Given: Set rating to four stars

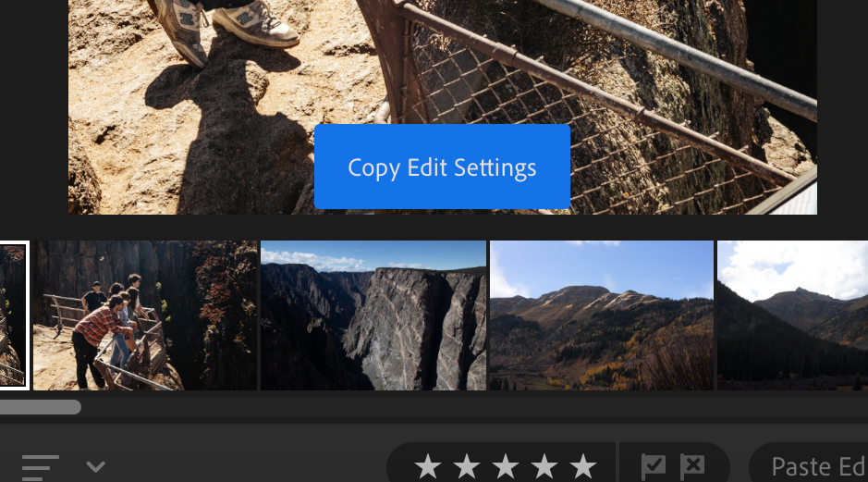Looking at the screenshot, I should pyautogui.click(x=544, y=466).
